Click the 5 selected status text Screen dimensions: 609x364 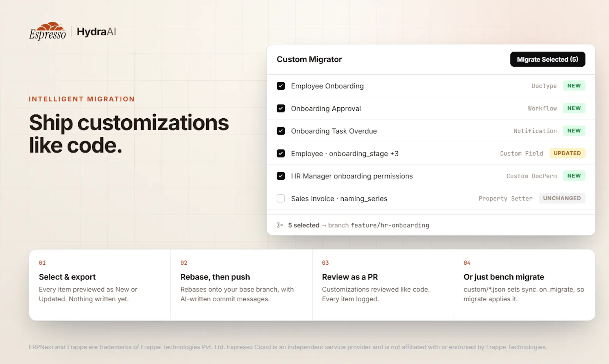pyautogui.click(x=304, y=225)
